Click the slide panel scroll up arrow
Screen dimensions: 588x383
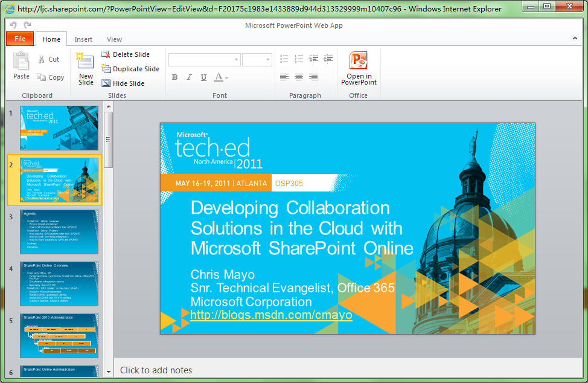[x=109, y=106]
